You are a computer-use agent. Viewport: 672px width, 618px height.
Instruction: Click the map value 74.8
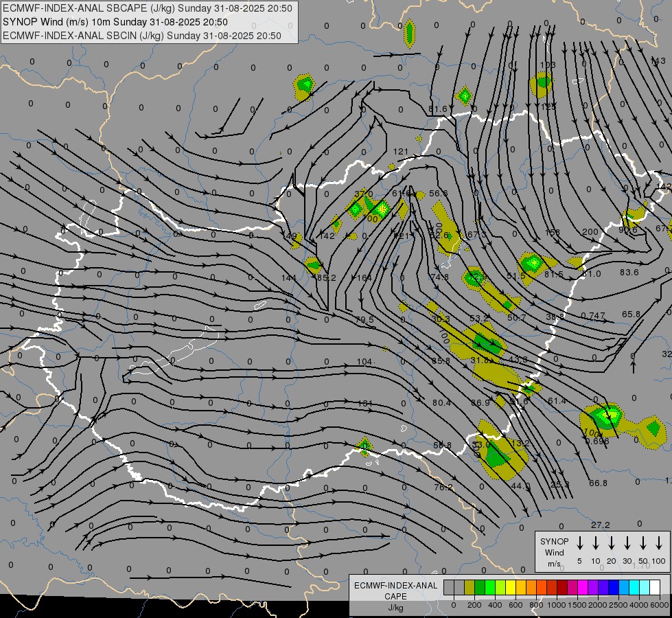click(x=440, y=277)
